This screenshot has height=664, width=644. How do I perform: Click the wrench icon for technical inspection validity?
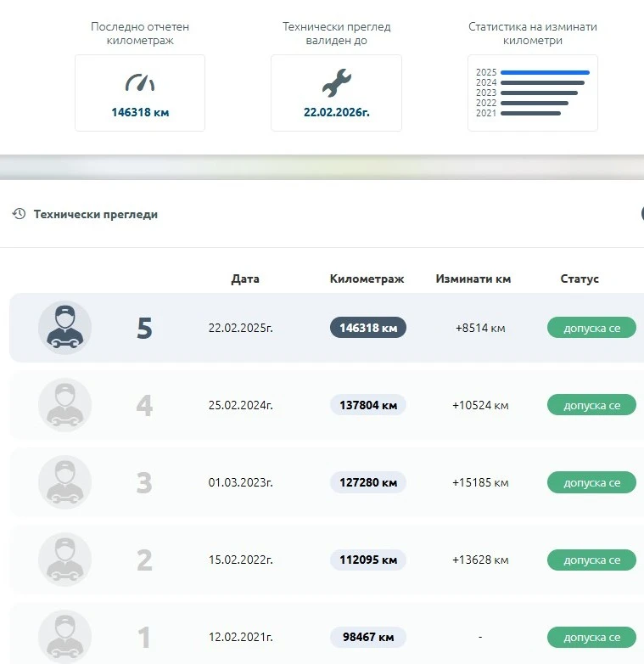coord(336,82)
